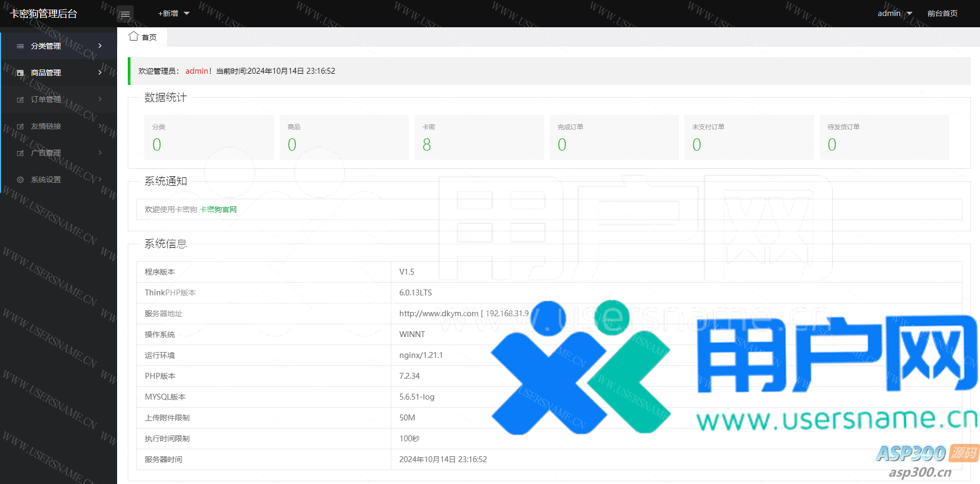Click the 友情链接 sidebar icon
This screenshot has width=980, height=484.
point(20,127)
